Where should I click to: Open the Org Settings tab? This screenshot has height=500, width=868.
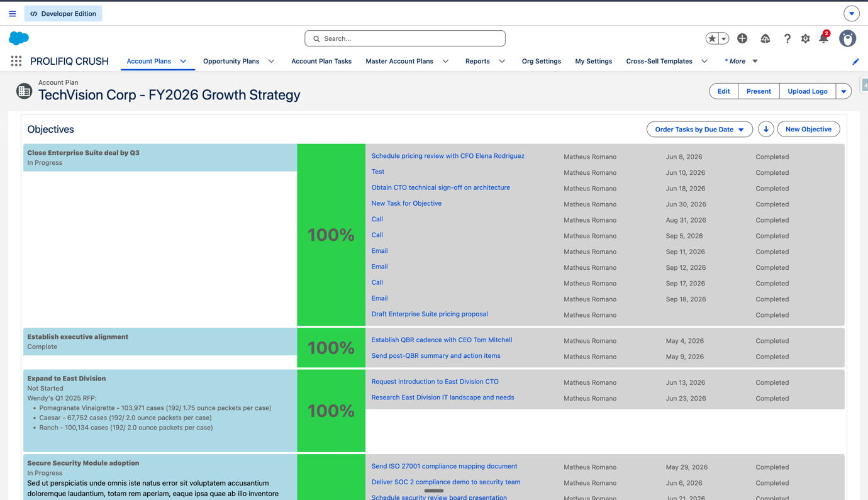tap(542, 61)
